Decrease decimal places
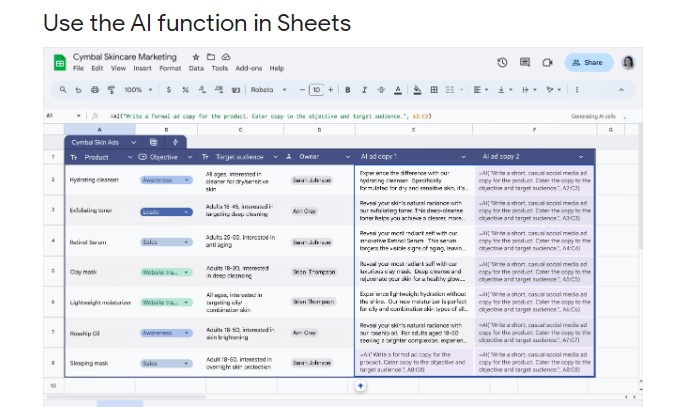Screen dimensions: 695x407 [x=202, y=90]
